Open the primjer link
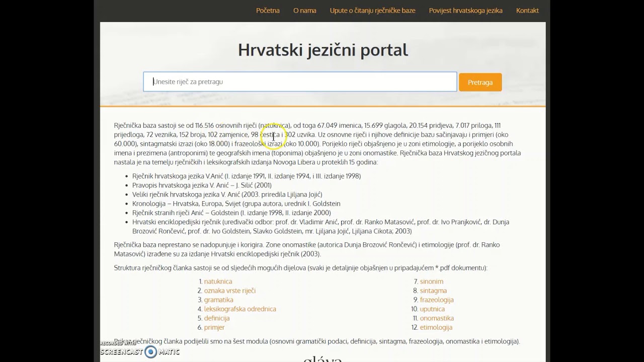This screenshot has width=644, height=362. [214, 327]
